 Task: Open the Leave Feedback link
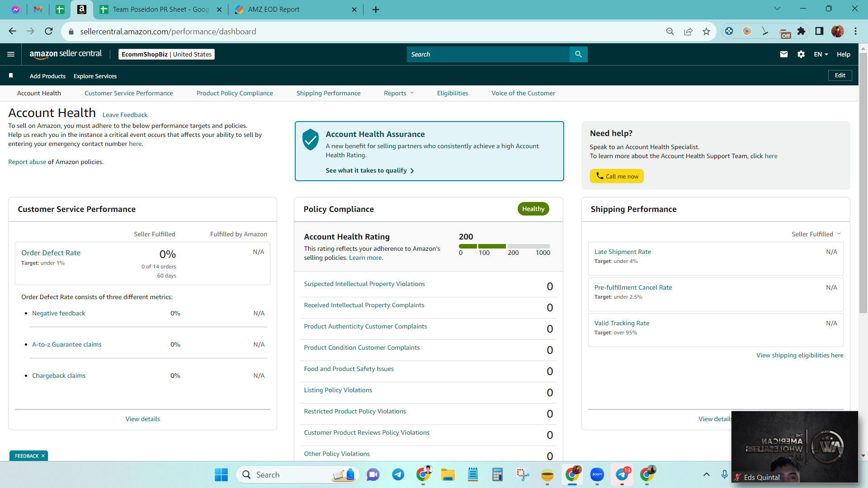click(125, 115)
